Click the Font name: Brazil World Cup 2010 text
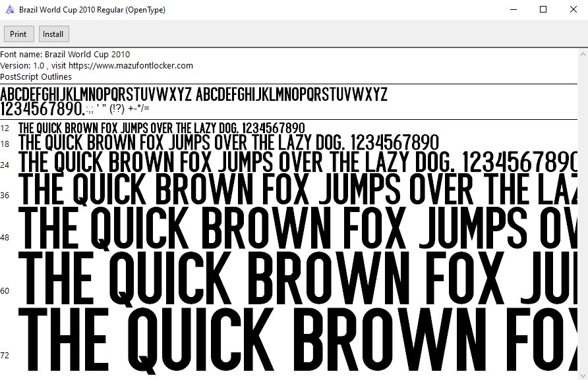The image size is (588, 380). click(65, 54)
